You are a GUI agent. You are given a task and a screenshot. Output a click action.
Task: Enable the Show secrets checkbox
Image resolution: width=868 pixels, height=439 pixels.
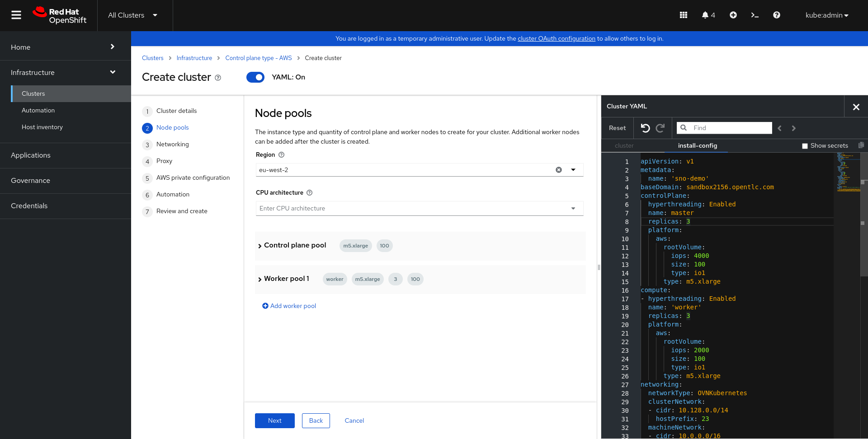click(805, 146)
